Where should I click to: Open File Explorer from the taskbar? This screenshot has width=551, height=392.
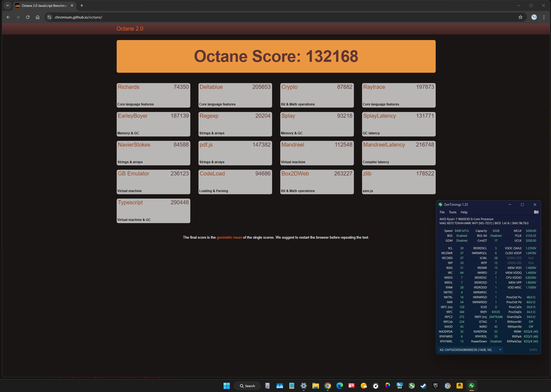pyautogui.click(x=315, y=386)
